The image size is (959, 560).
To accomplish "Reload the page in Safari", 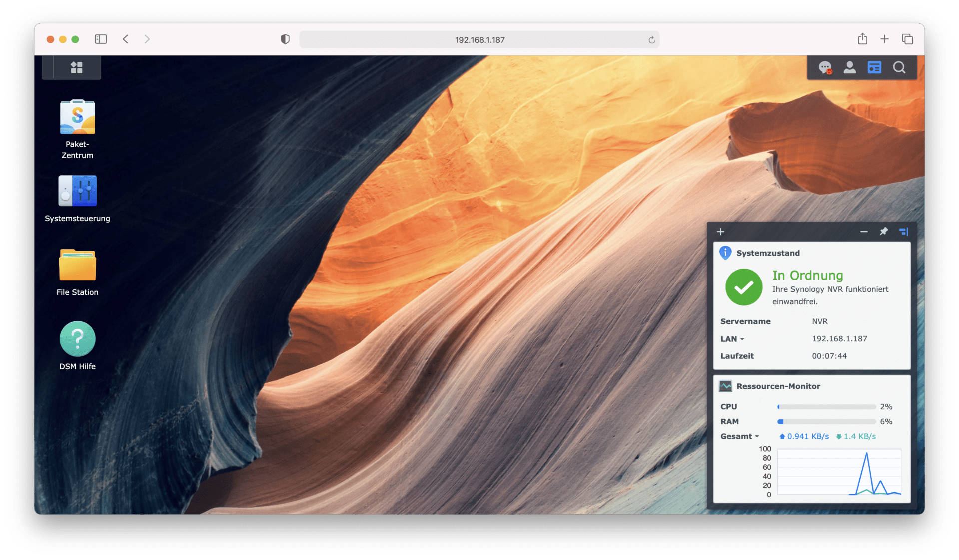I will (x=651, y=39).
